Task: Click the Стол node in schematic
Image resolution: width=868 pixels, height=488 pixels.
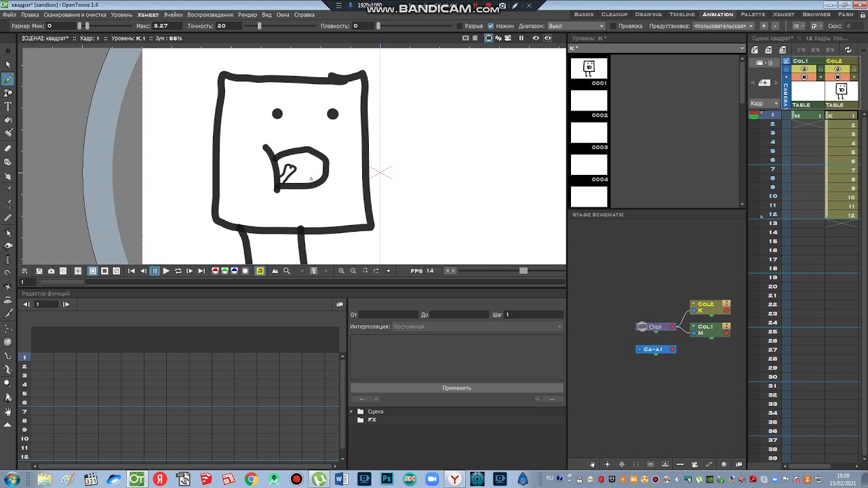Action: (x=656, y=327)
